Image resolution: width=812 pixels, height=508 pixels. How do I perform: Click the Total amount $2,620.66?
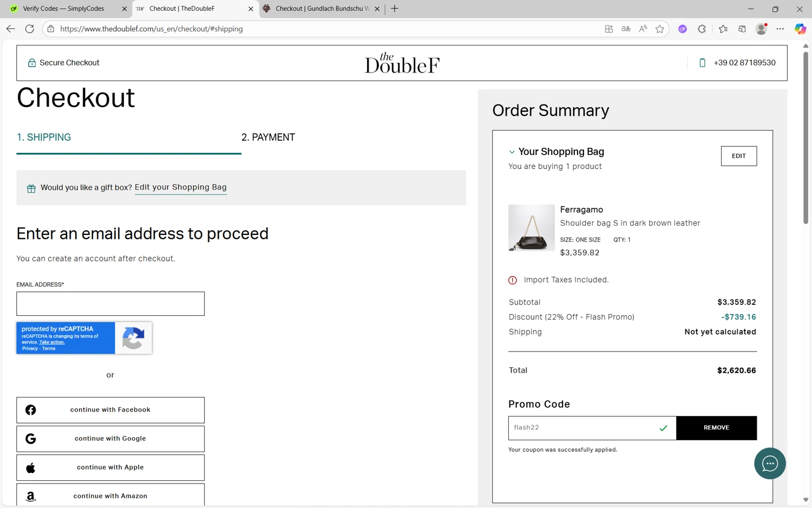[x=736, y=370]
